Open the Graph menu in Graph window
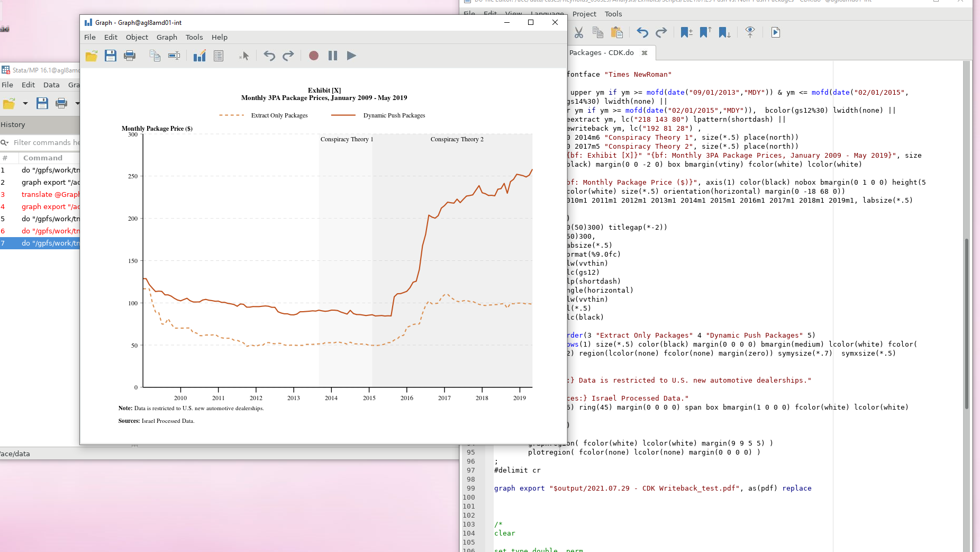Image resolution: width=980 pixels, height=552 pixels. point(167,37)
